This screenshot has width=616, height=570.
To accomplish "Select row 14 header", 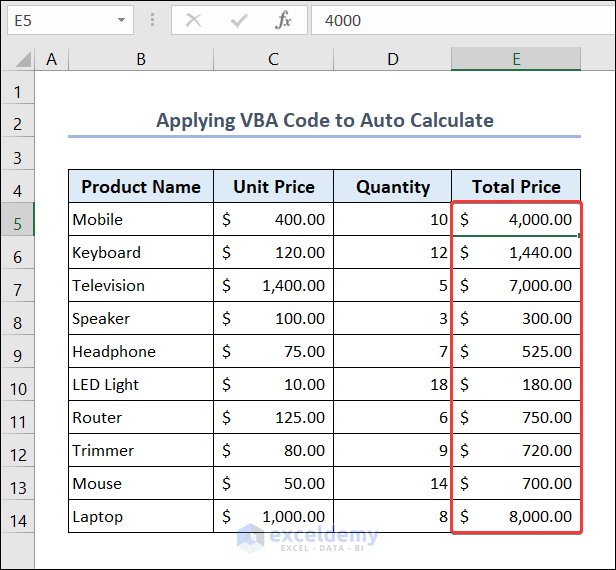I will coord(17,518).
